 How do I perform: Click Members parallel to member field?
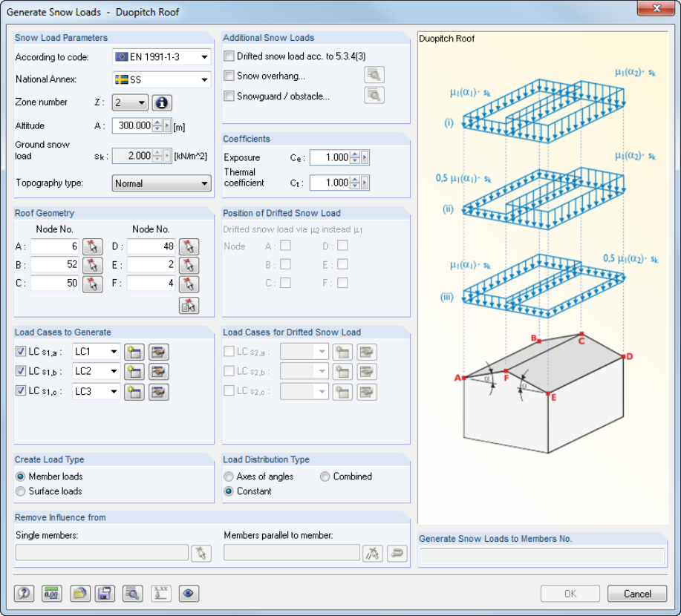(292, 553)
